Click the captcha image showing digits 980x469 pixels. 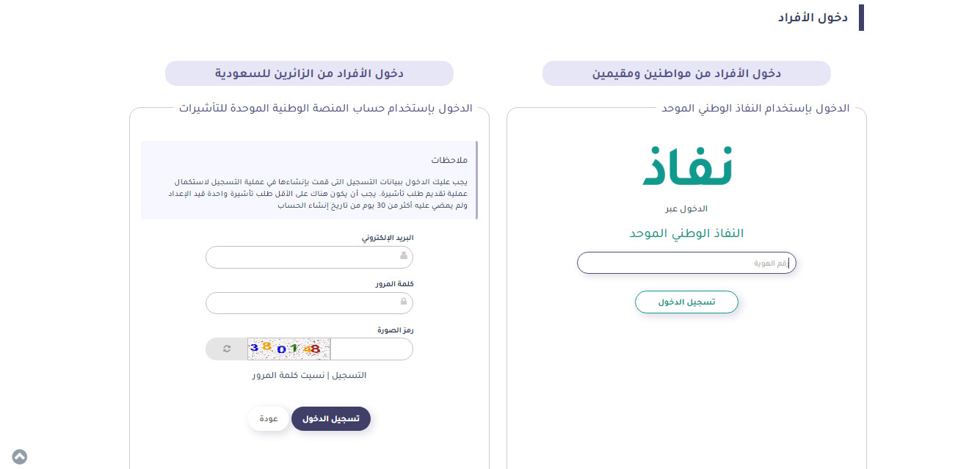288,349
